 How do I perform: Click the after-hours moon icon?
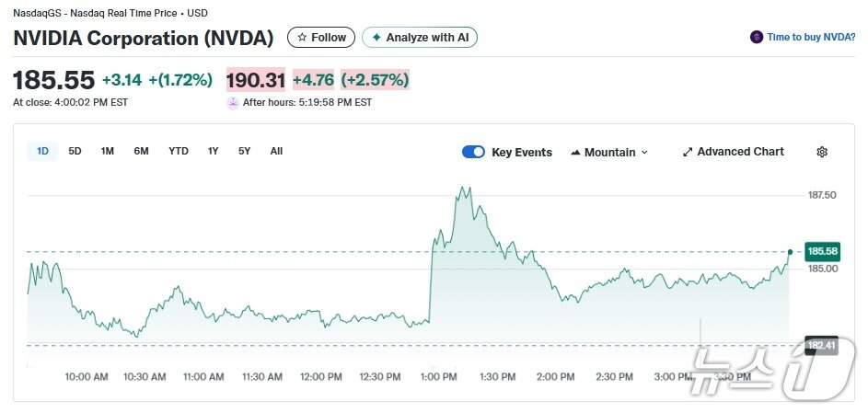233,103
